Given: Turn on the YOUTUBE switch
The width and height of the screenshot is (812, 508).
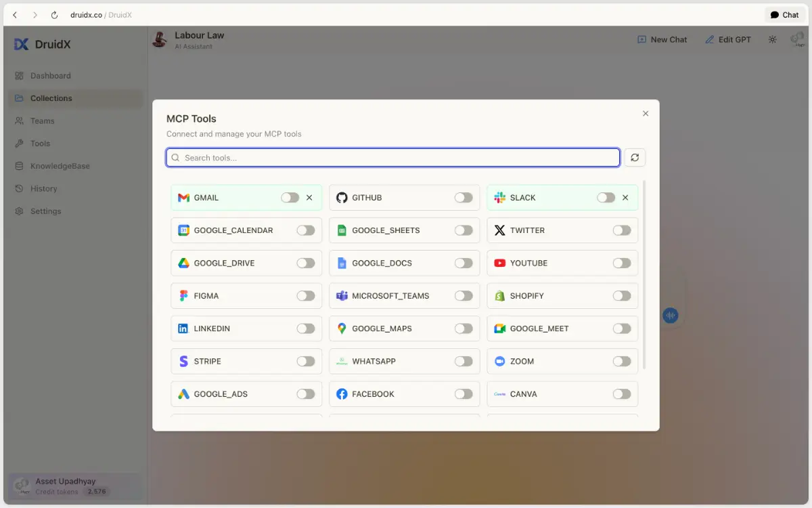Looking at the screenshot, I should 621,263.
